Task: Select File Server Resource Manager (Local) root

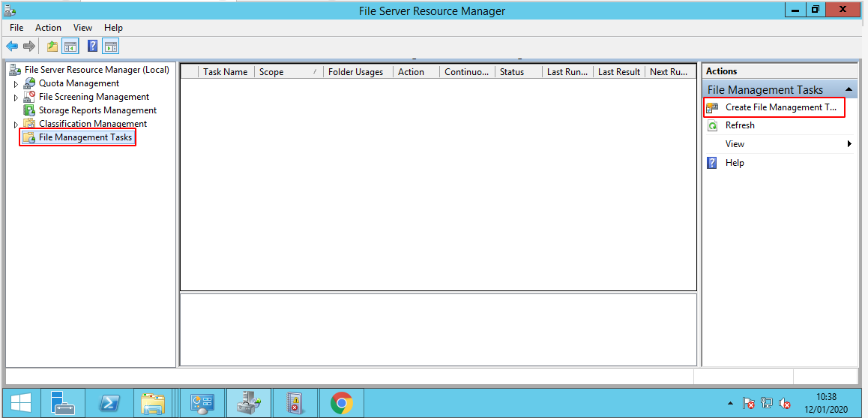Action: point(97,70)
